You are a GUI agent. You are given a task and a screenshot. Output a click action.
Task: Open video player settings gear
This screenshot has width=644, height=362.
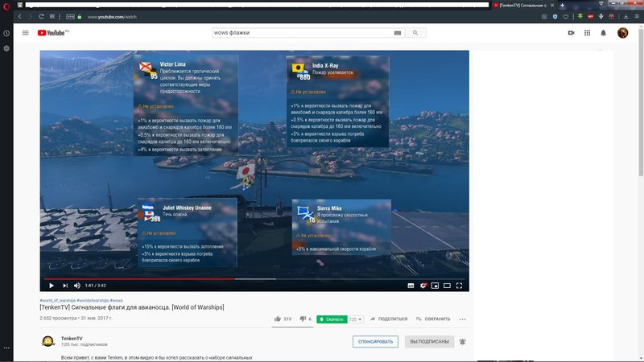(423, 286)
